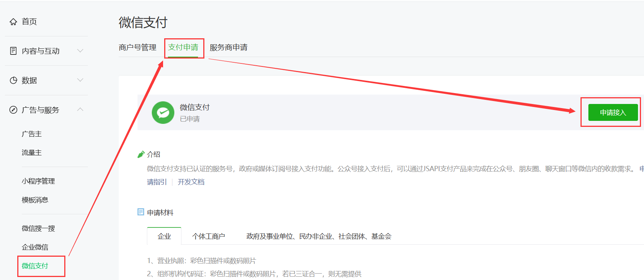Click the 广告与服务 compass icon
Image resolution: width=644 pixels, height=280 pixels.
click(x=14, y=110)
